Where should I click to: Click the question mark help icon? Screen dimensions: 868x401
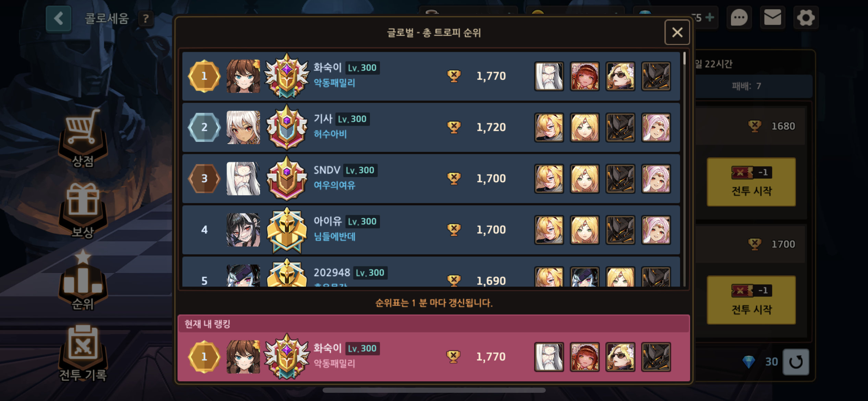pyautogui.click(x=146, y=19)
